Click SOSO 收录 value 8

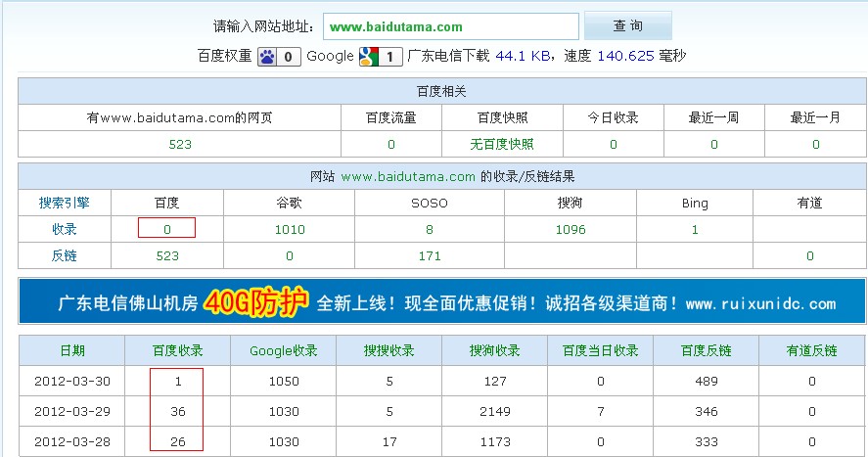(x=429, y=230)
